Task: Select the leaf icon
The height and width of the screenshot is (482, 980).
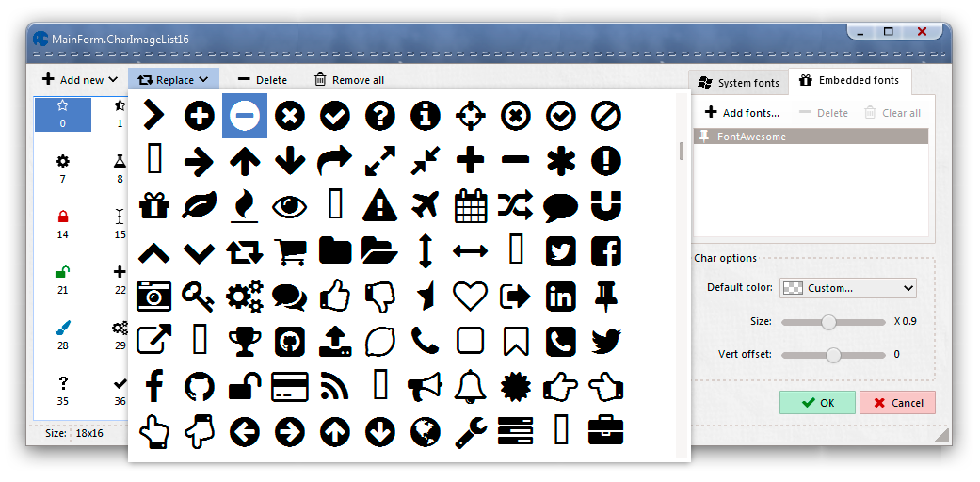Action: (x=200, y=205)
